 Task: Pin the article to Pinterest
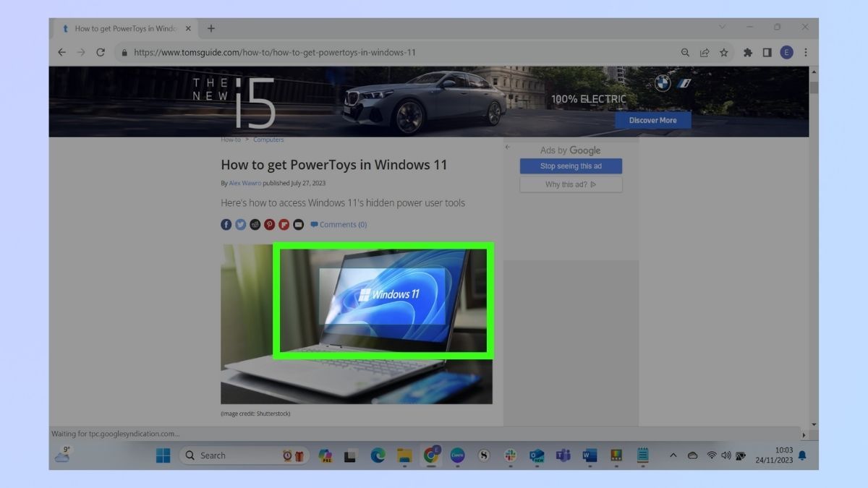(x=269, y=225)
